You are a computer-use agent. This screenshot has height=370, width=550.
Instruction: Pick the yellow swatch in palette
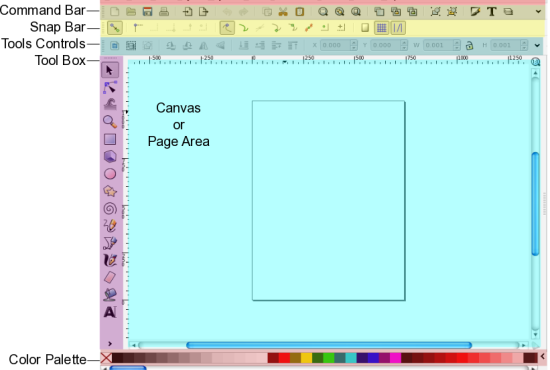pos(306,358)
